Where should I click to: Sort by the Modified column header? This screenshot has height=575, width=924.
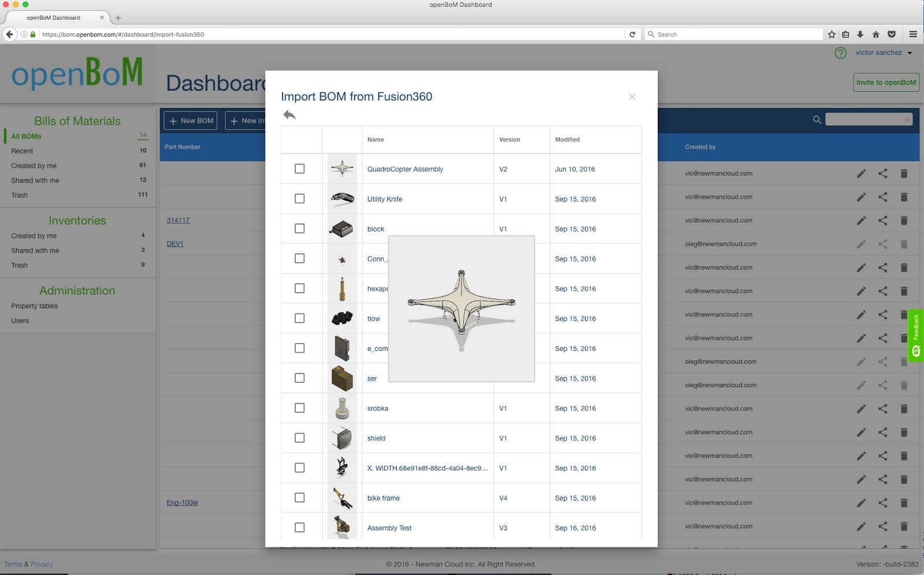pos(567,140)
